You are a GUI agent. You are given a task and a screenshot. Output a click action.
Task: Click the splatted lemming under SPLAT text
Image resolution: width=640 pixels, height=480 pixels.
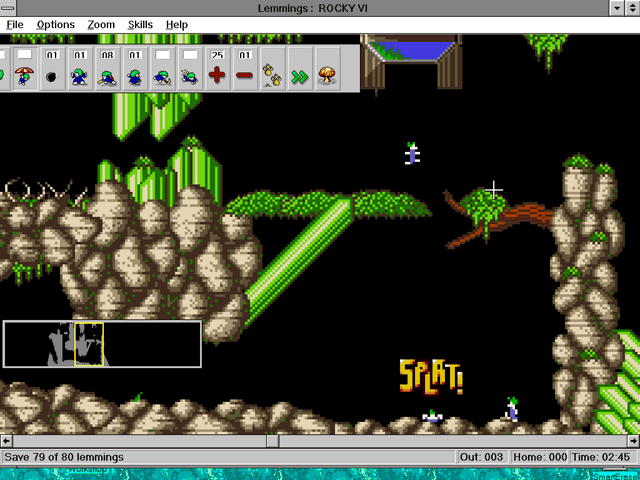coord(432,416)
